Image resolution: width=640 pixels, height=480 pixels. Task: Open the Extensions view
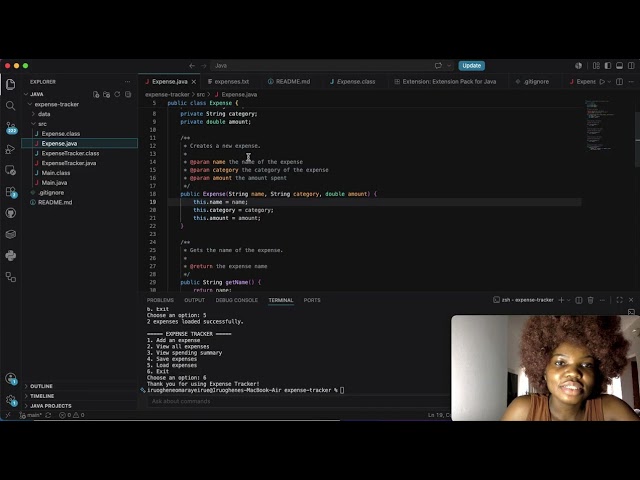click(x=11, y=192)
